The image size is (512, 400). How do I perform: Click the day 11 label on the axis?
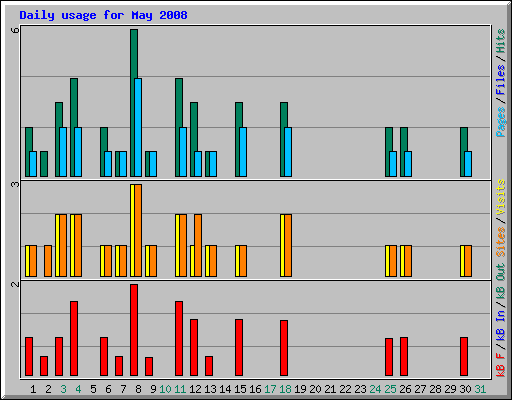[x=180, y=389]
